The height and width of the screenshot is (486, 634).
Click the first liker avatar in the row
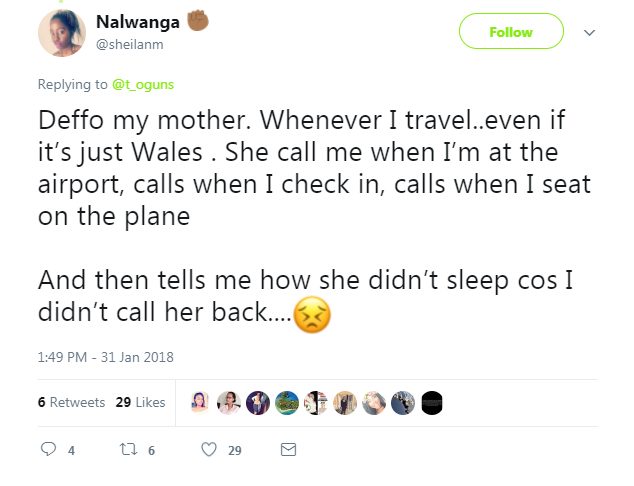tap(200, 402)
